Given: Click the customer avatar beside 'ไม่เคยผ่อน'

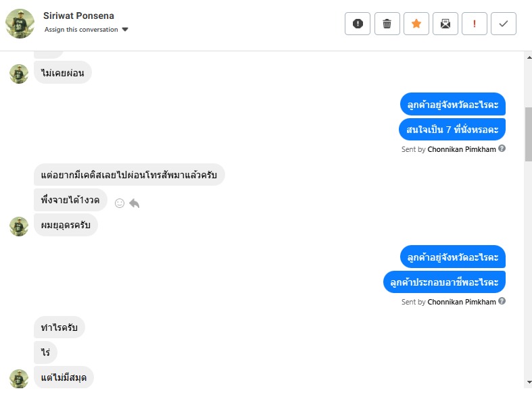Looking at the screenshot, I should (x=19, y=74).
